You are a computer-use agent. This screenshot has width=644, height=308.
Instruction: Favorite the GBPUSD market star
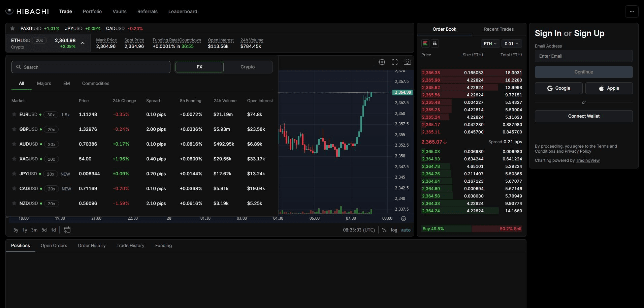[14, 129]
